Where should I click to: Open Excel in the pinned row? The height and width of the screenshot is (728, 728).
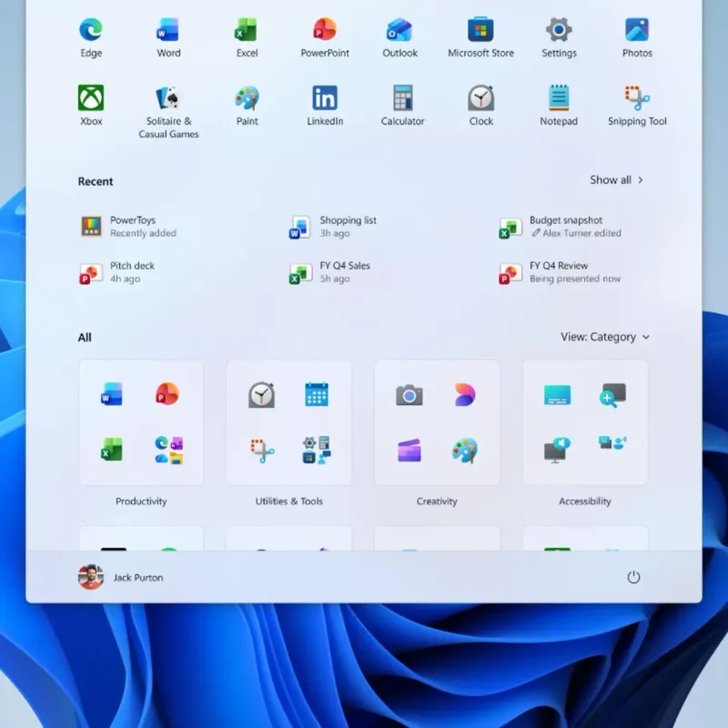247,37
